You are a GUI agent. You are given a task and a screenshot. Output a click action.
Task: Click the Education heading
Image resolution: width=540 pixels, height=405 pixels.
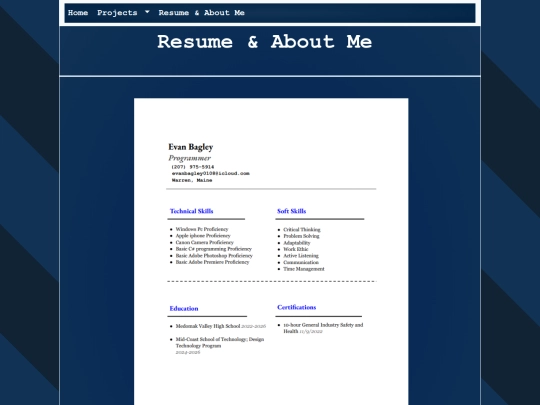click(x=184, y=309)
